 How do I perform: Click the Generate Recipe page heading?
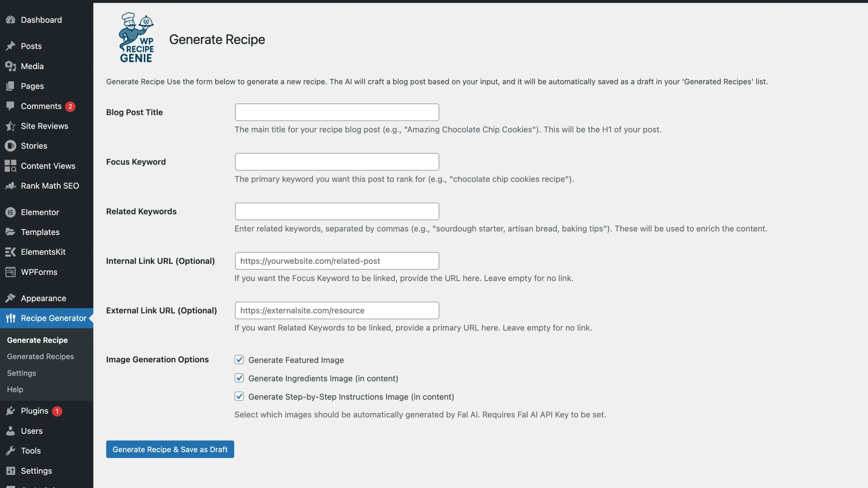point(217,40)
